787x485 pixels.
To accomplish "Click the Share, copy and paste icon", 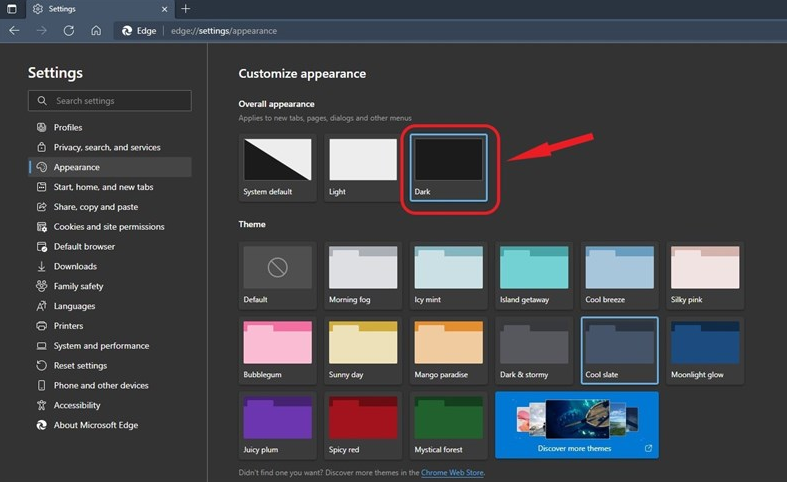I will click(42, 206).
